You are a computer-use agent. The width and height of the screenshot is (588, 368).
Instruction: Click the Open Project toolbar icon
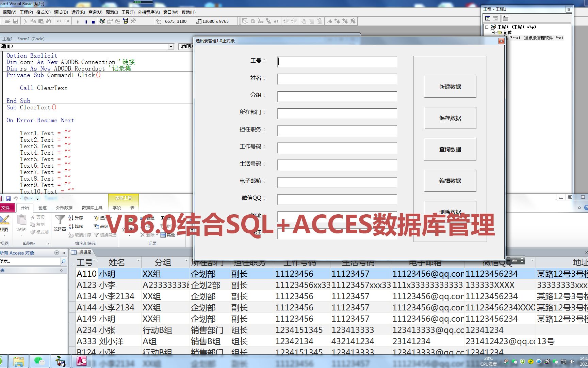coord(7,21)
